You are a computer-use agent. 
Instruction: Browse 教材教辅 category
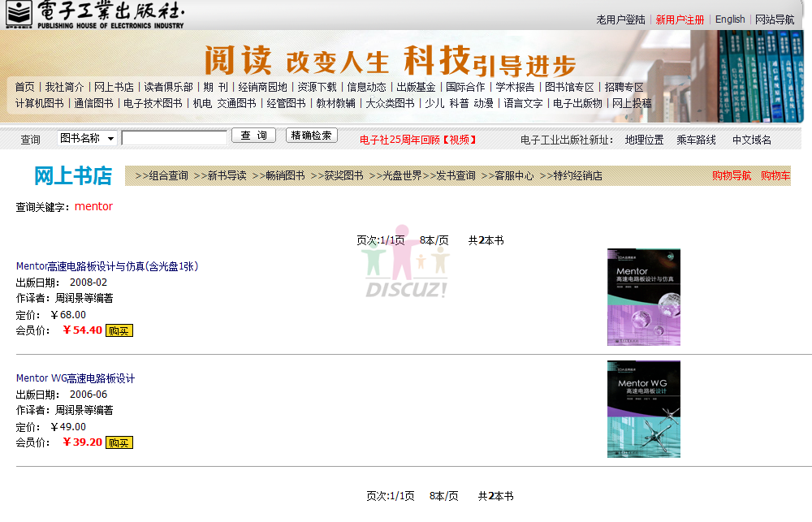tap(335, 103)
